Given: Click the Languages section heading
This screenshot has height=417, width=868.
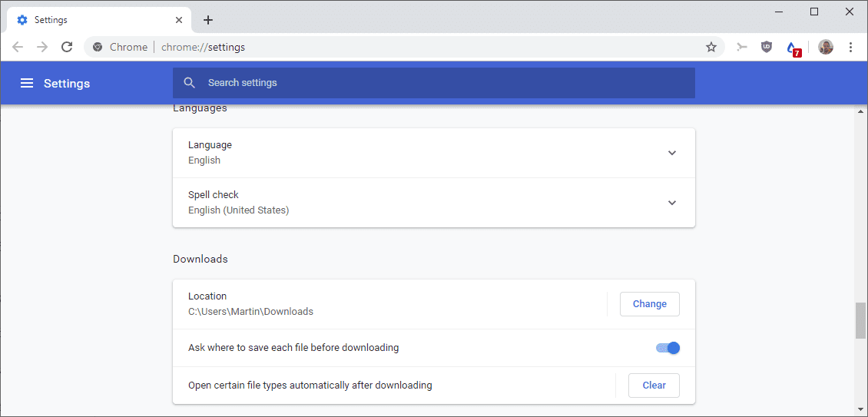Looking at the screenshot, I should 200,108.
